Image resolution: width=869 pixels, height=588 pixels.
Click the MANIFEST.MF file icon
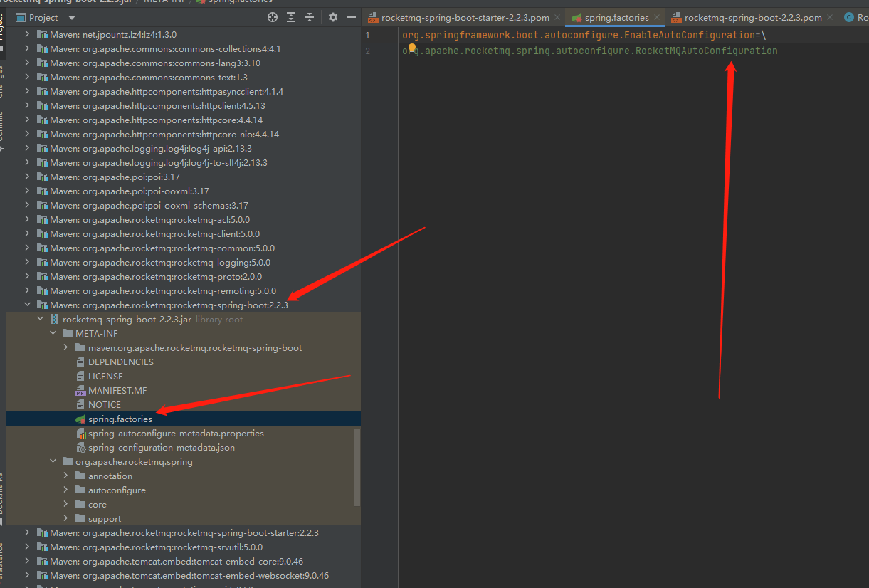80,390
